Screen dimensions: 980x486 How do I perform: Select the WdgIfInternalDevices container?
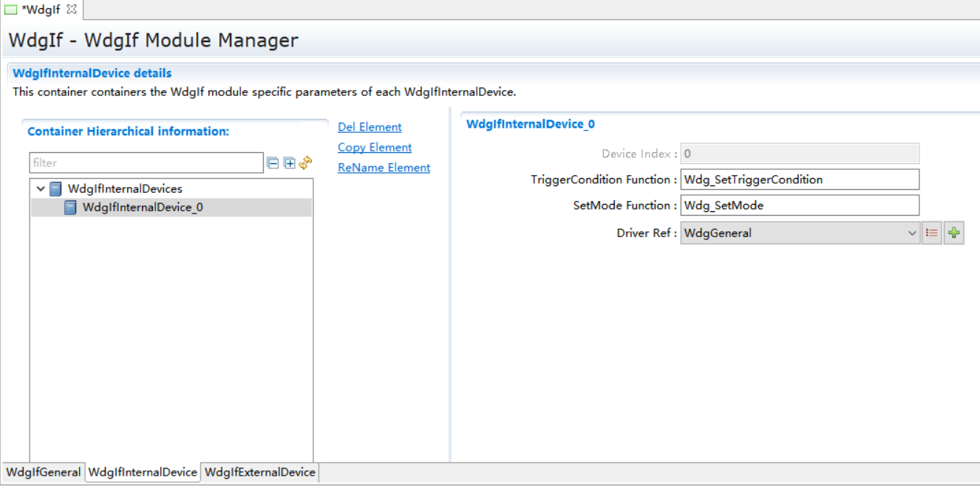(x=124, y=189)
